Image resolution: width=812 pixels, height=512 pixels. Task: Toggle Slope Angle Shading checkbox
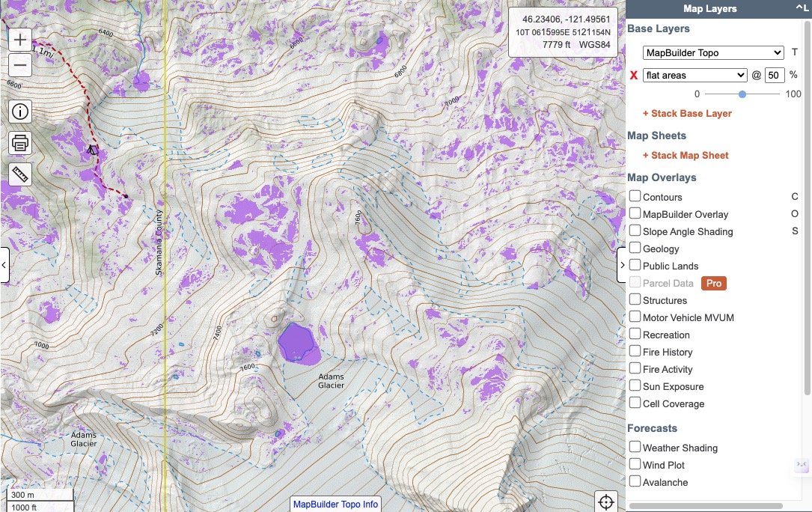click(635, 231)
